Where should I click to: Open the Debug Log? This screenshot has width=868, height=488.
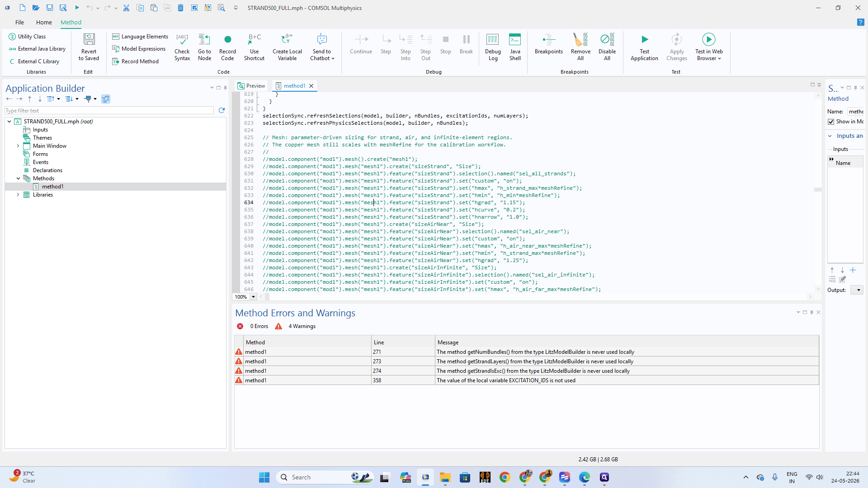493,47
